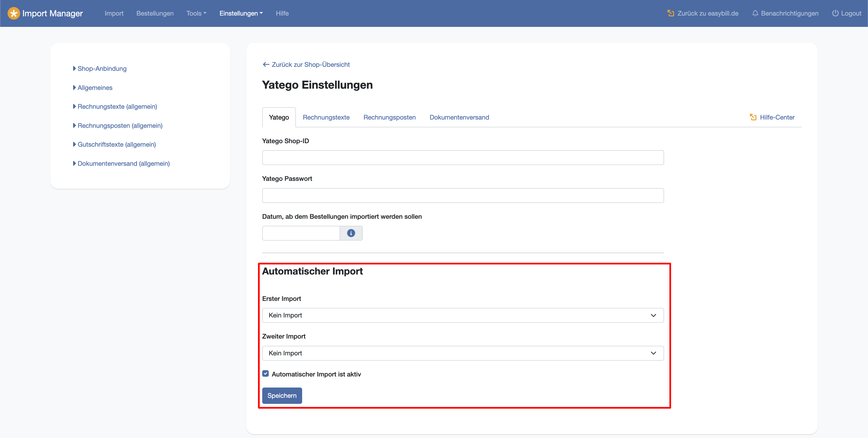Switch to the Rechnungsposten tab

[390, 117]
